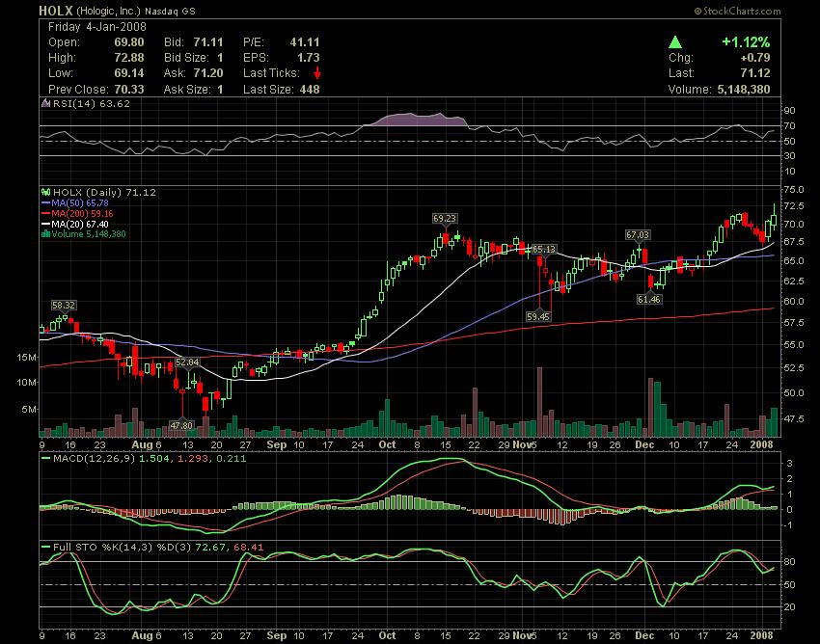The height and width of the screenshot is (644, 820).
Task: Click the green line marker before MACD(12,26,9)
Action: pos(46,459)
